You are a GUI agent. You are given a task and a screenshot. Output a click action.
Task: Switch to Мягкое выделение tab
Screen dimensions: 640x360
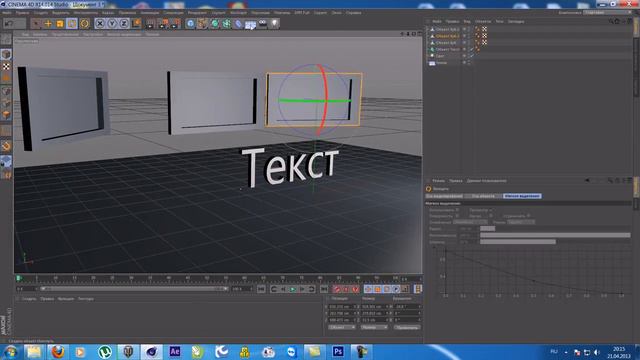[x=522, y=196]
